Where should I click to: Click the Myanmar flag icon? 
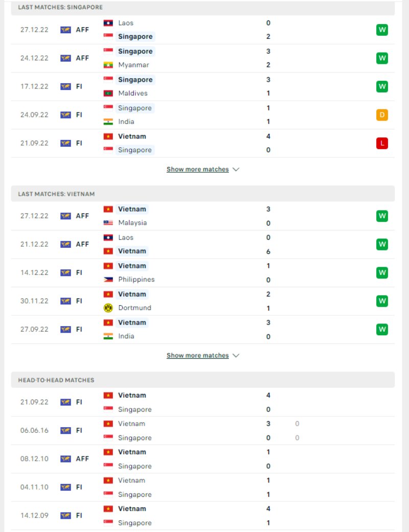[108, 65]
